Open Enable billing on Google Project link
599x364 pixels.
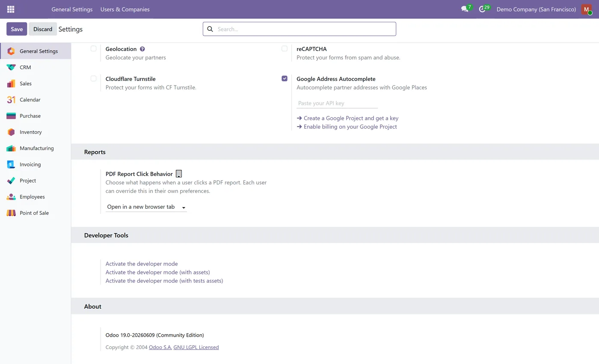coord(347,127)
